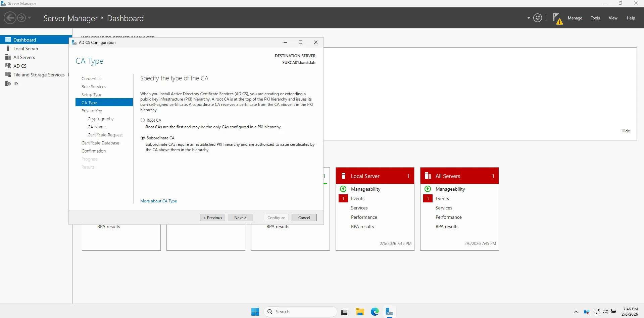
Task: Open Services in All Servers tile
Action: 444,208
